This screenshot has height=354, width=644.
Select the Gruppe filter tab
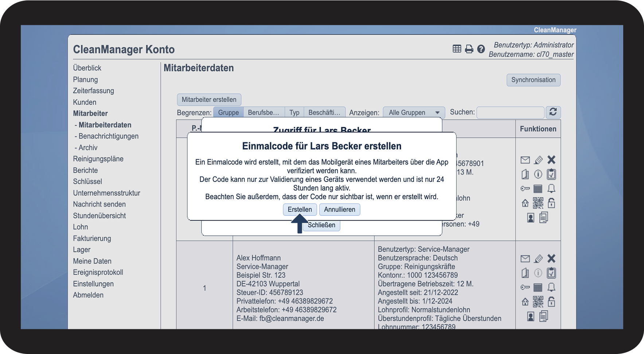click(x=229, y=112)
